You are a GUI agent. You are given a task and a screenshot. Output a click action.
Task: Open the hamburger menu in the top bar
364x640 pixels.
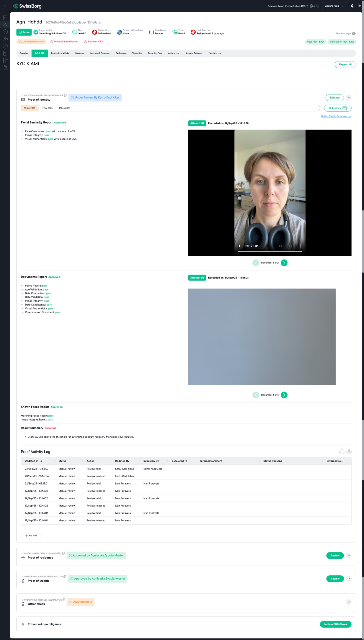click(5, 5)
